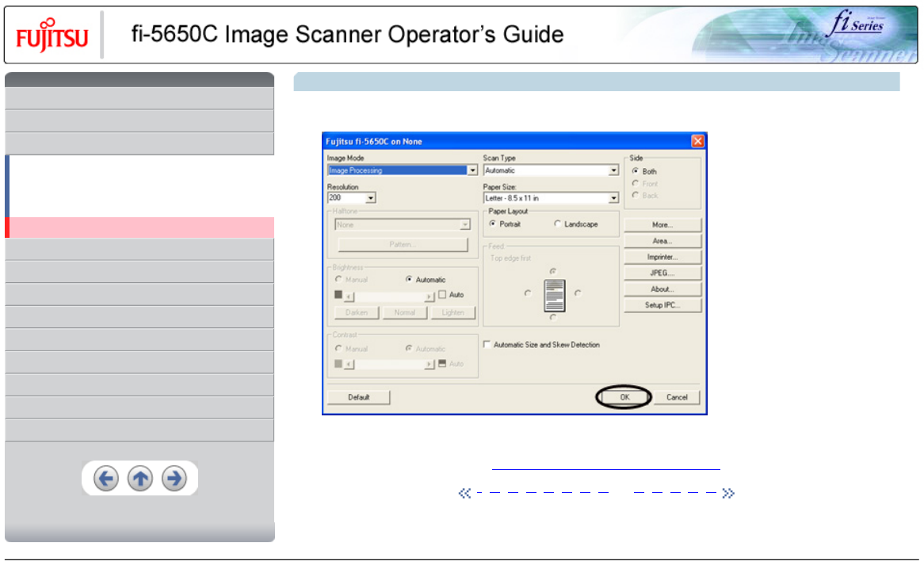Click contrast slider right arrow
The width and height of the screenshot is (924, 562).
(430, 365)
